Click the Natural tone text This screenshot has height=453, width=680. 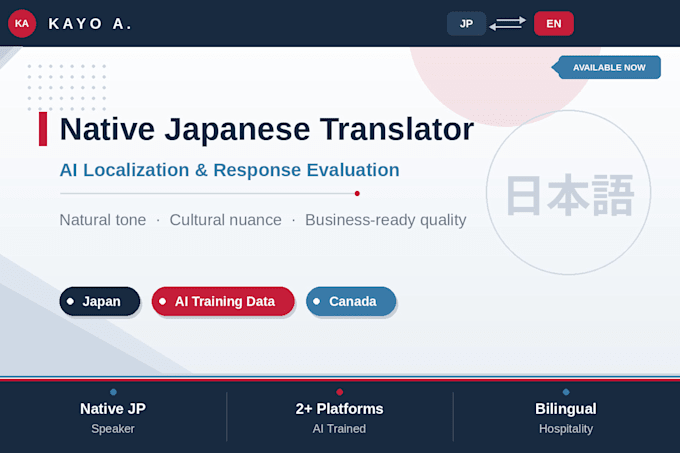[x=103, y=220]
